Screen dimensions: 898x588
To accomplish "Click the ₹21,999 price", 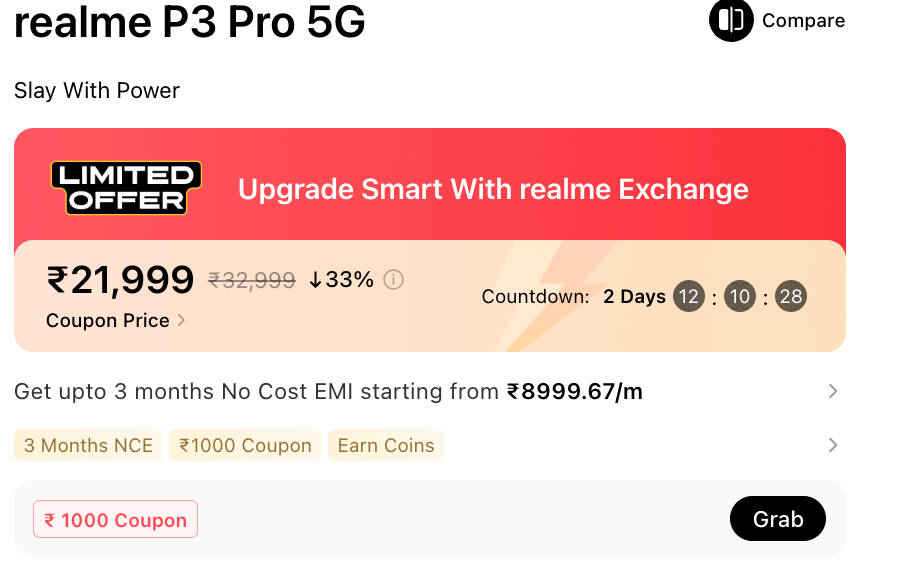I will 120,280.
